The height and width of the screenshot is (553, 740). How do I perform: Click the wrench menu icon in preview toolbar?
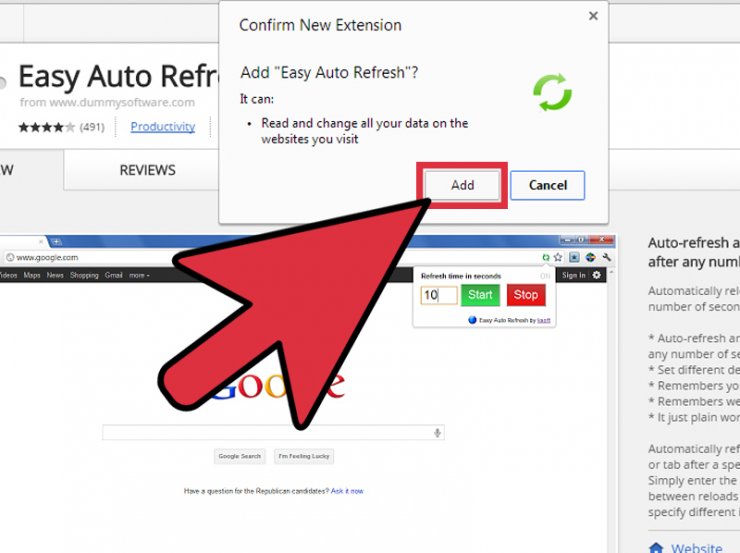[x=606, y=257]
